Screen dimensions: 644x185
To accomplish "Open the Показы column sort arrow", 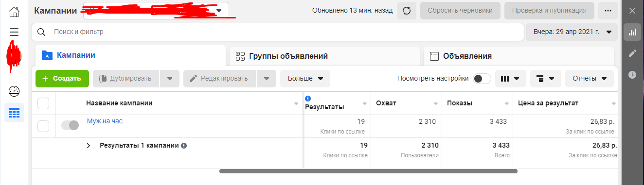I will point(507,104).
